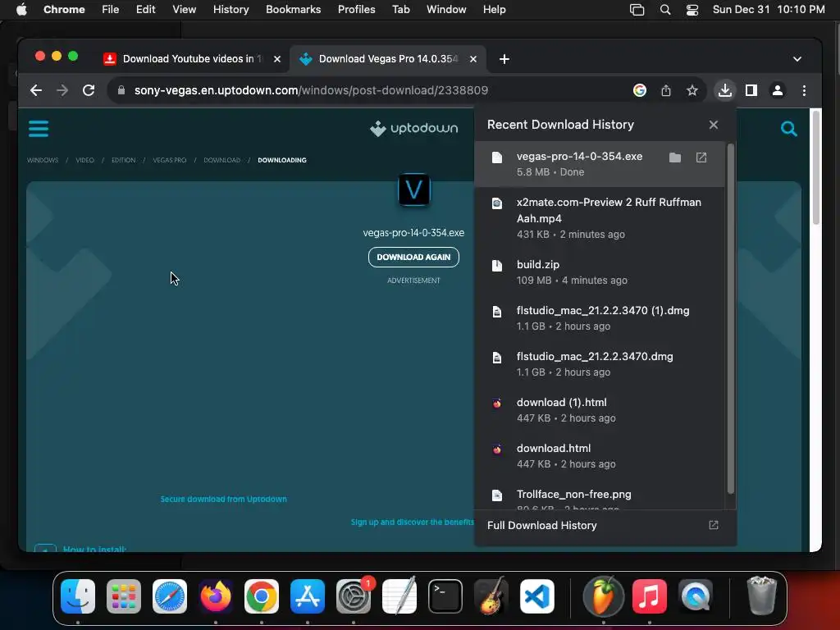Open a new browser tab
The image size is (840, 630).
(504, 59)
